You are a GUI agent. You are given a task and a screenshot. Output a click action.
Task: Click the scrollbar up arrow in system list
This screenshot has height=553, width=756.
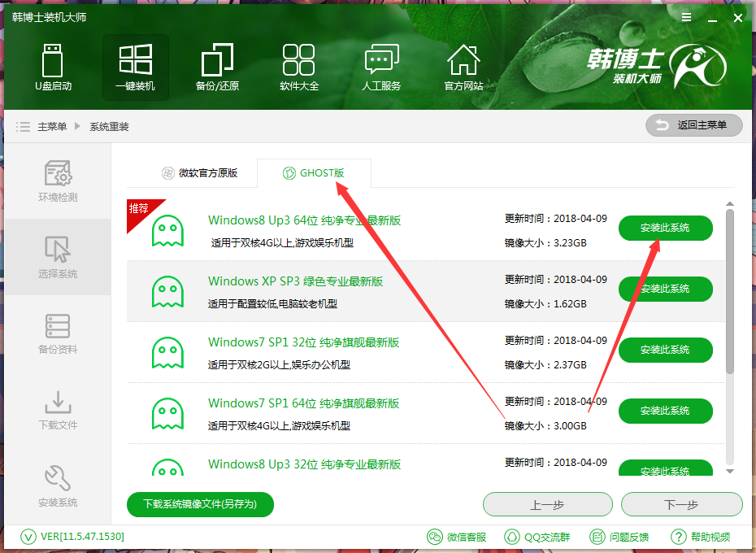coord(730,203)
